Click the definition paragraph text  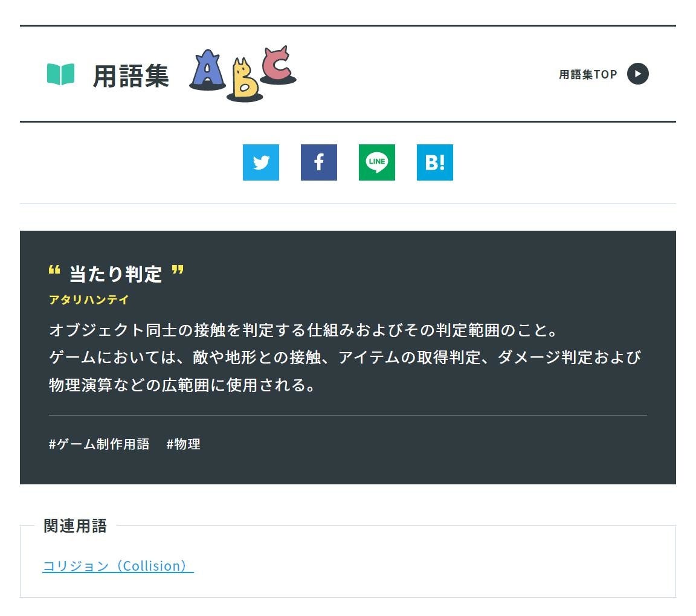pyautogui.click(x=346, y=358)
